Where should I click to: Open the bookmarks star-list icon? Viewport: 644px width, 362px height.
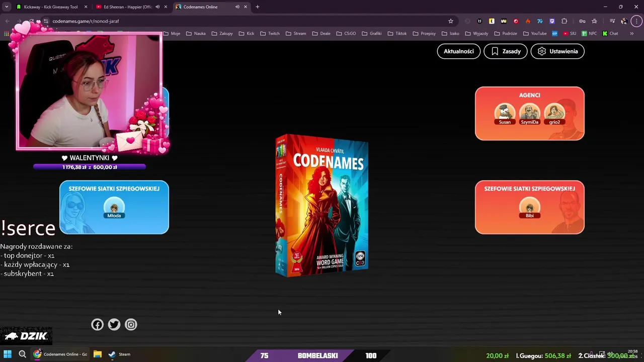tap(594, 21)
